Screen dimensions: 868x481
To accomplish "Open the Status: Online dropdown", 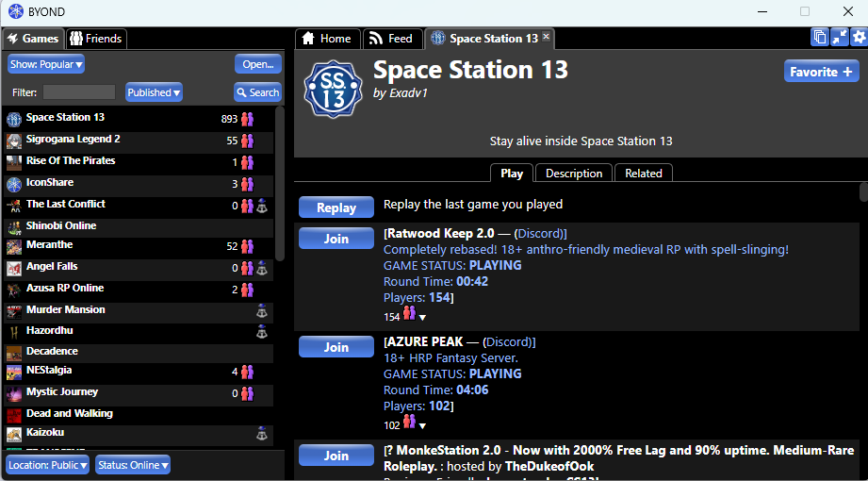I will pyautogui.click(x=133, y=465).
